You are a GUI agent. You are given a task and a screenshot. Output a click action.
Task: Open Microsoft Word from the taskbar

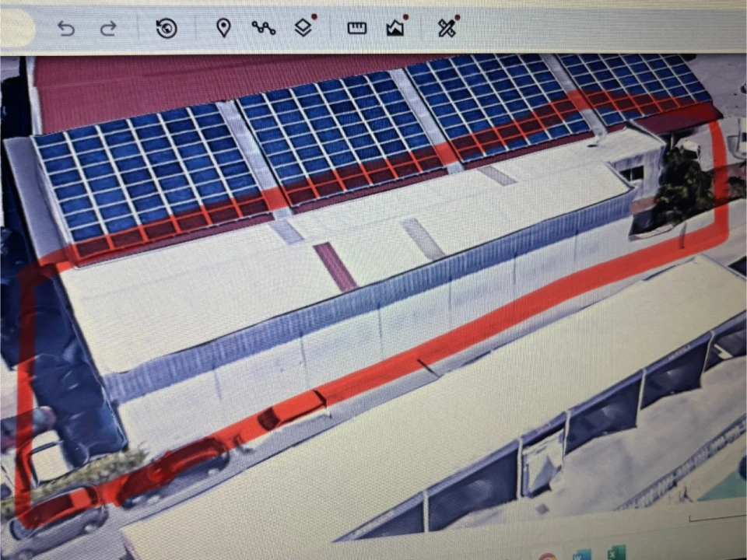click(x=582, y=555)
